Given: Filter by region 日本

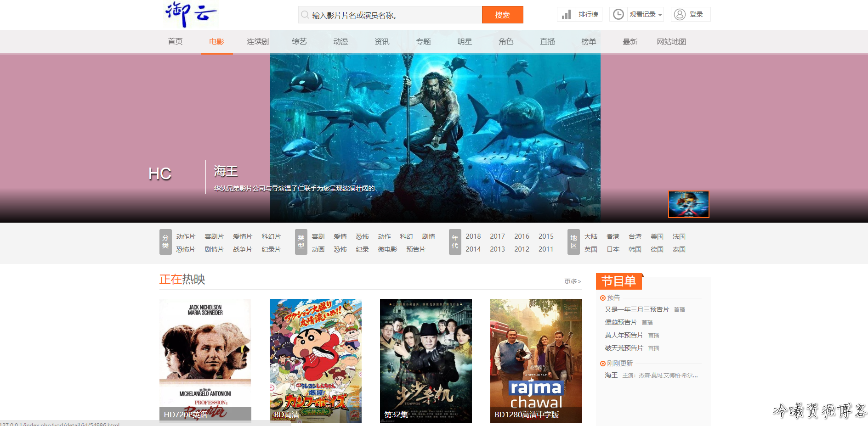Looking at the screenshot, I should 613,249.
